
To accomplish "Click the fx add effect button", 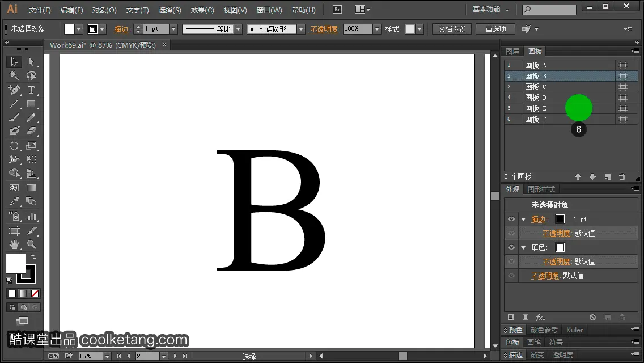I will [x=540, y=318].
